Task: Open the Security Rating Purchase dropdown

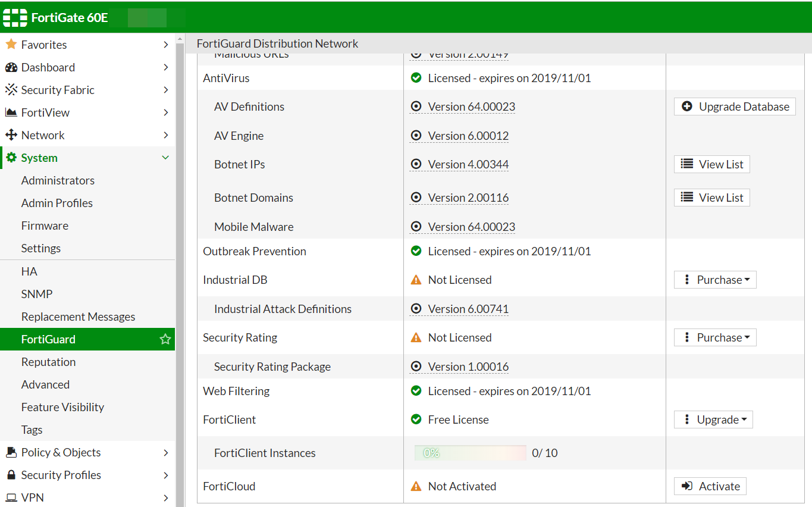Action: [x=715, y=337]
